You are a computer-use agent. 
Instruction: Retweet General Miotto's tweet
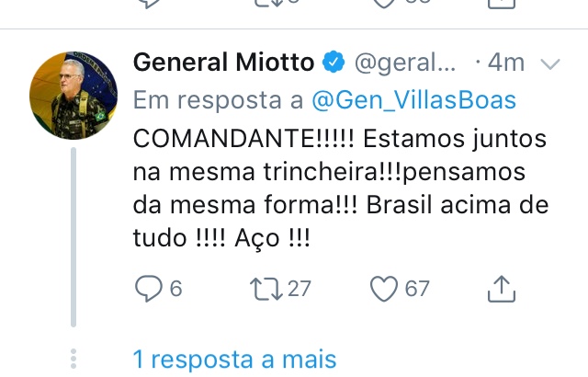(x=266, y=289)
